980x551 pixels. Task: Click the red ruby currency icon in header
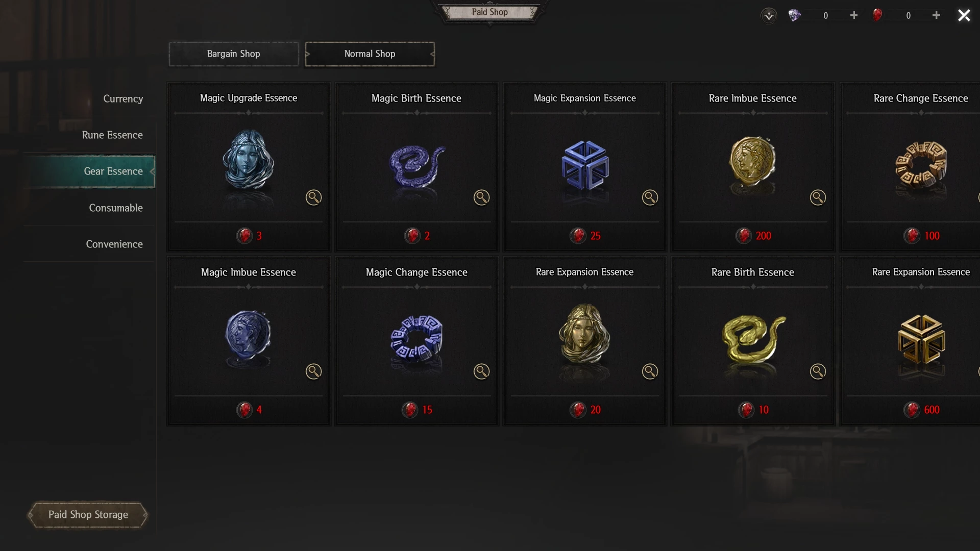click(x=877, y=15)
